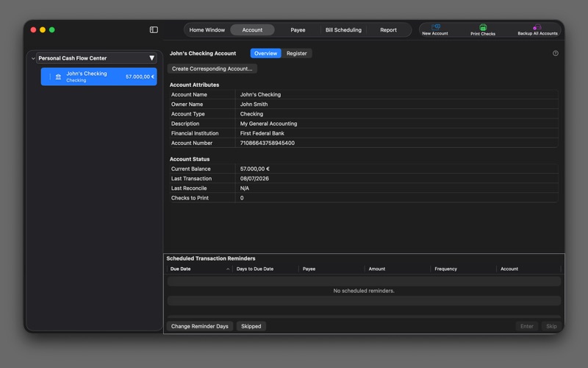The image size is (588, 368).
Task: Click the Change Reminder Days button
Action: tap(199, 326)
